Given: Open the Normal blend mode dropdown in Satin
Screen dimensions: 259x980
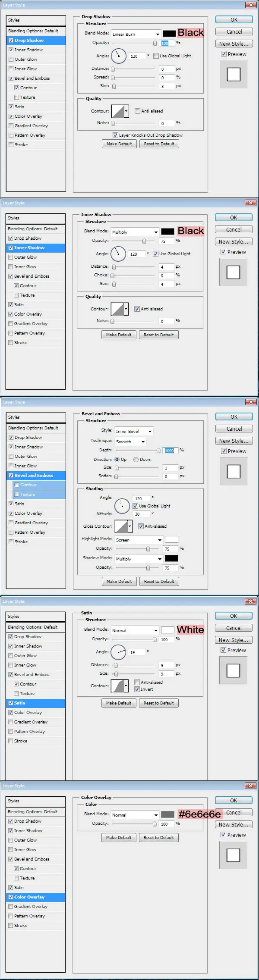Looking at the screenshot, I should click(x=135, y=630).
